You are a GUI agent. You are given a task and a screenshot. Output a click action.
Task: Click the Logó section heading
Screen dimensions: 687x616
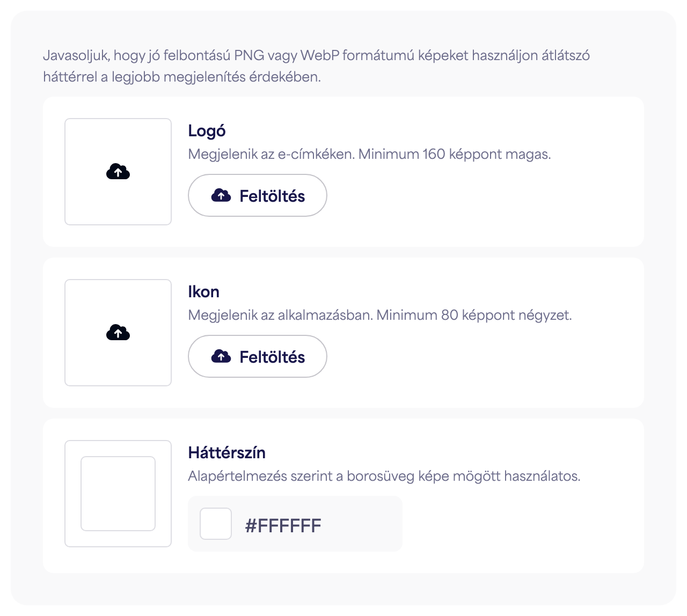[207, 131]
